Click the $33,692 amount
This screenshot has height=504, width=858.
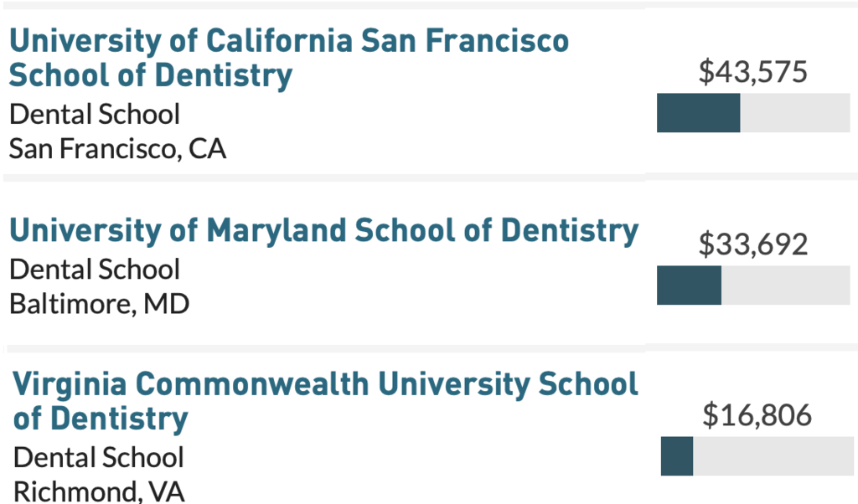[753, 244]
